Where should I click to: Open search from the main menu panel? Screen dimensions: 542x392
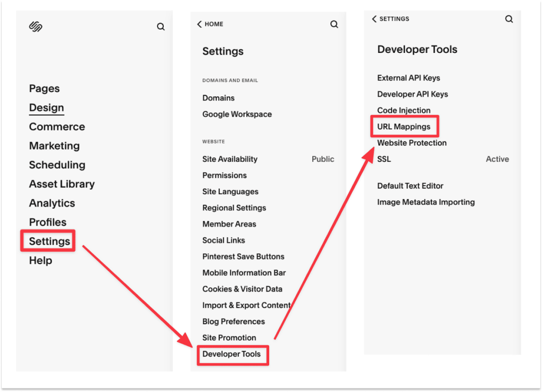(x=161, y=26)
